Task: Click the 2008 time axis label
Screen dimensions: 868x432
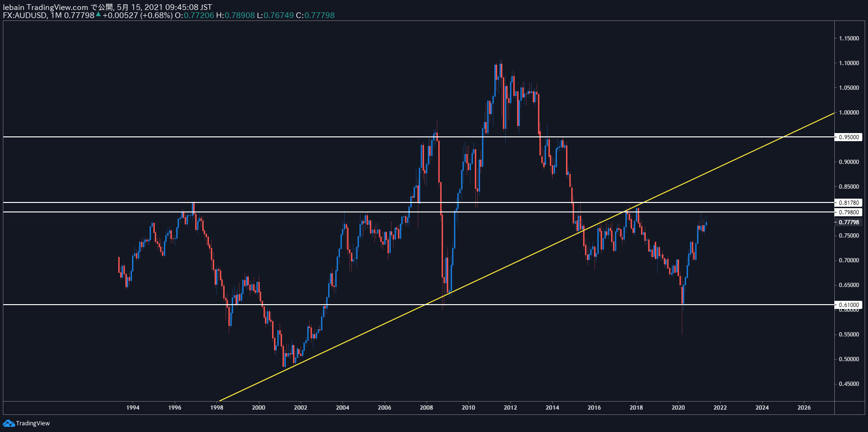Action: point(426,407)
